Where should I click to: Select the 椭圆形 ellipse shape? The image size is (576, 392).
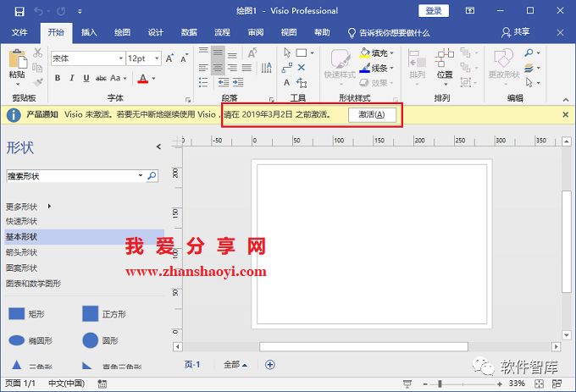click(x=30, y=340)
